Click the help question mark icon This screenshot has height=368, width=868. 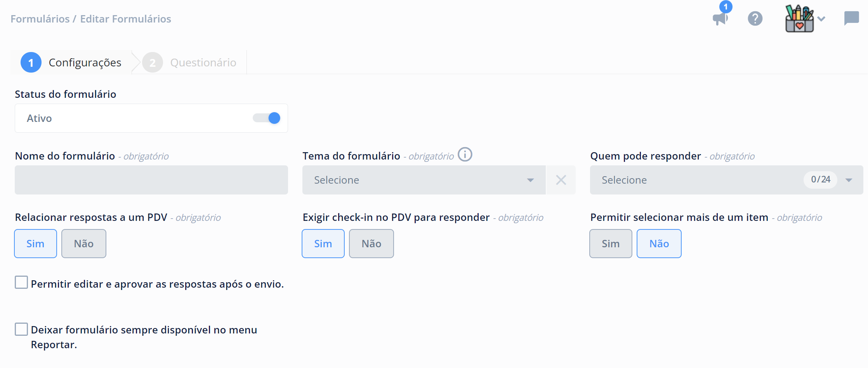coord(755,19)
